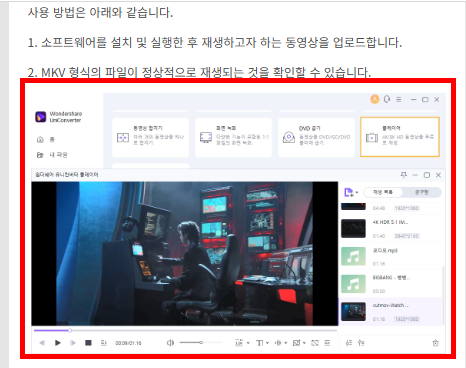This screenshot has width=466, height=368.
Task: Stop the video with the square stop button
Action: tap(88, 343)
